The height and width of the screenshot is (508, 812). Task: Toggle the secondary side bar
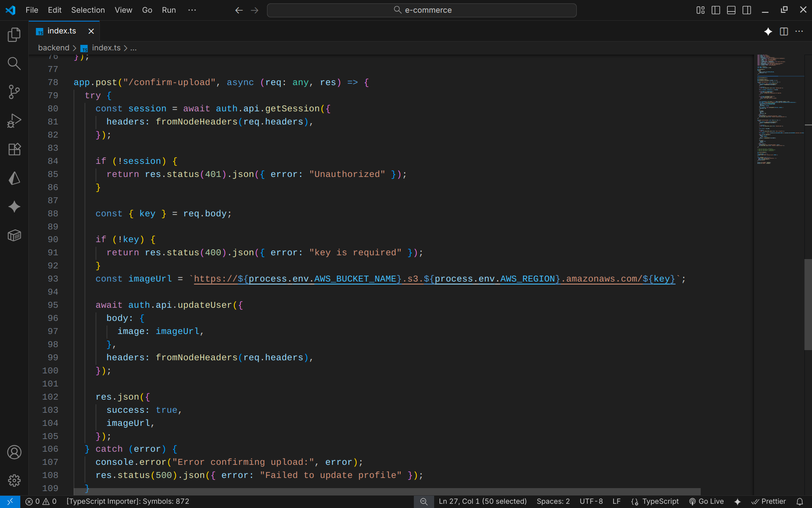click(747, 10)
